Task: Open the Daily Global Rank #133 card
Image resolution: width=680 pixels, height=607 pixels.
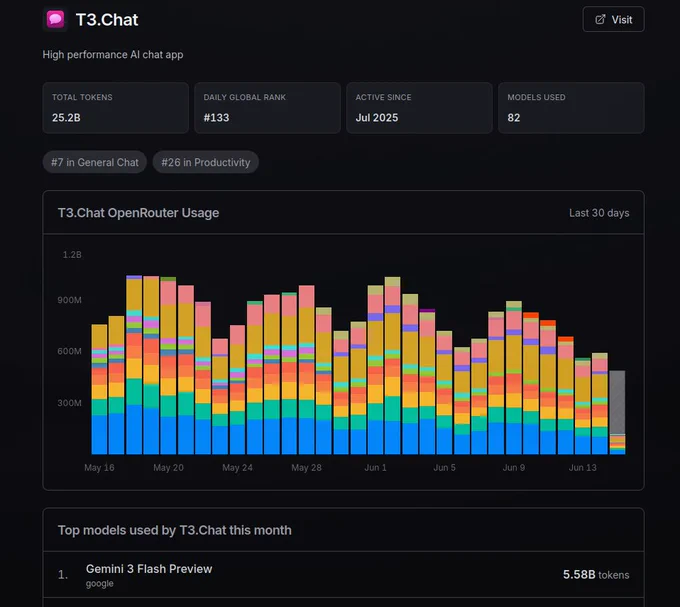Action: coord(268,108)
